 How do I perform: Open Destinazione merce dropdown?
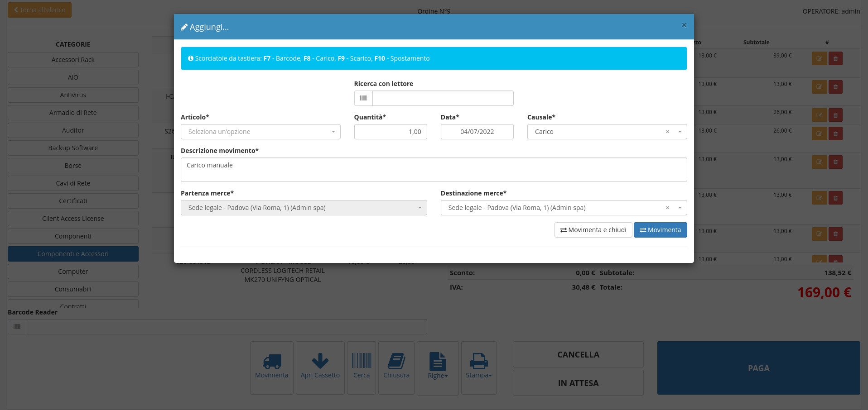point(680,208)
